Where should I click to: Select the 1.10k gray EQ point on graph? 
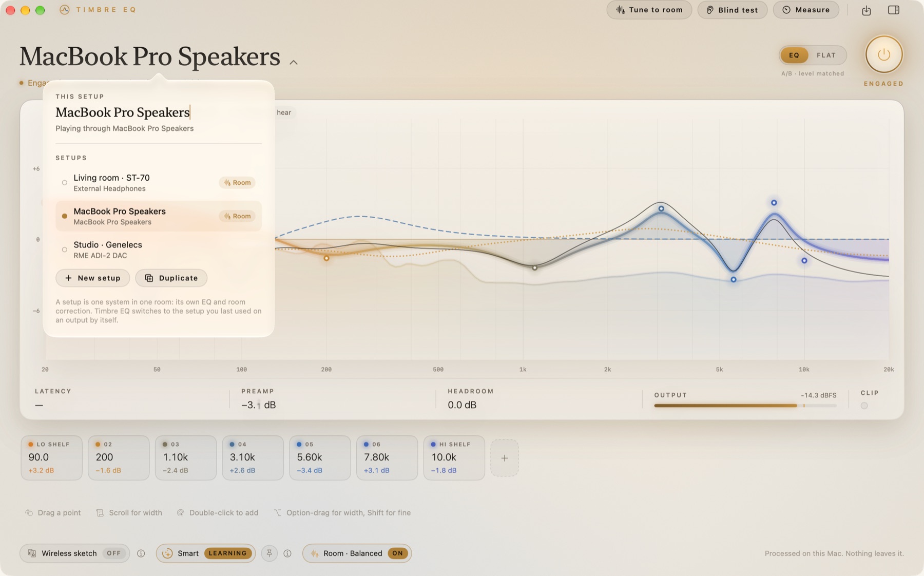coord(534,267)
